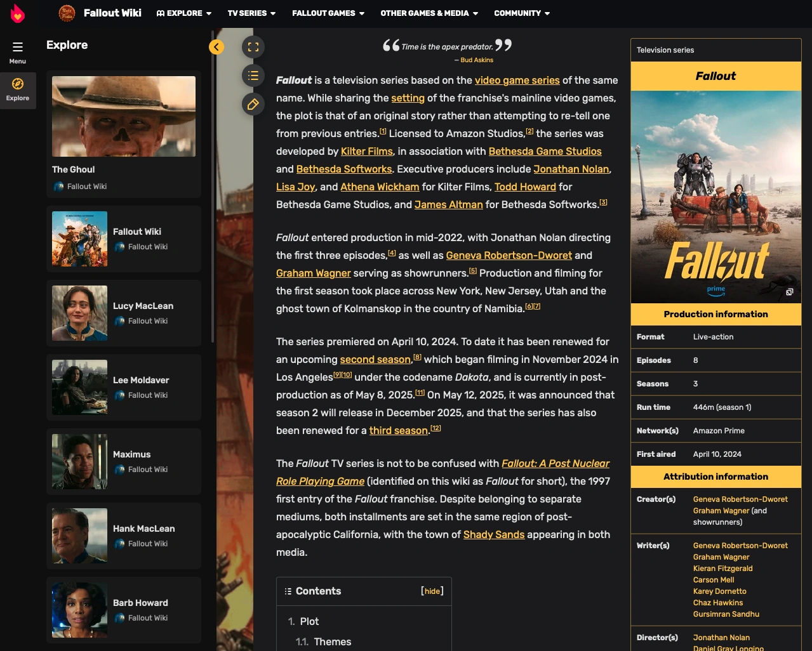Open the Kilter Films link

[x=367, y=151]
